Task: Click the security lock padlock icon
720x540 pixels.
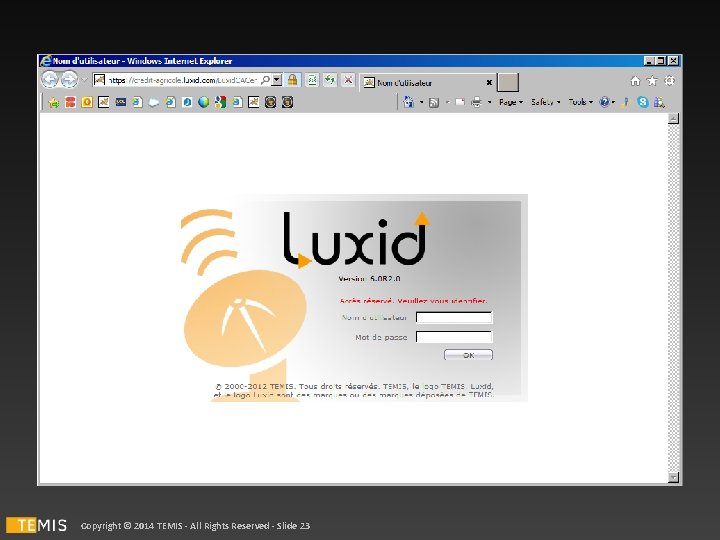Action: click(292, 80)
